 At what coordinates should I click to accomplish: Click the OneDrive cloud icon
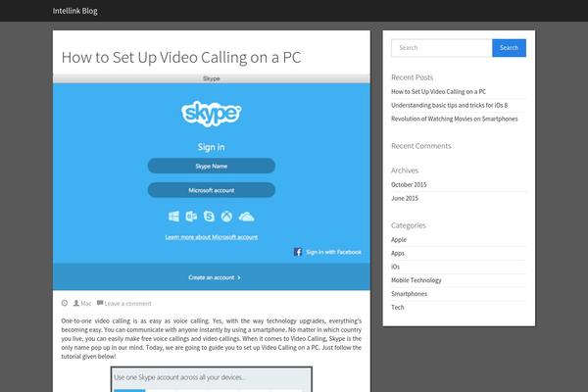click(246, 217)
